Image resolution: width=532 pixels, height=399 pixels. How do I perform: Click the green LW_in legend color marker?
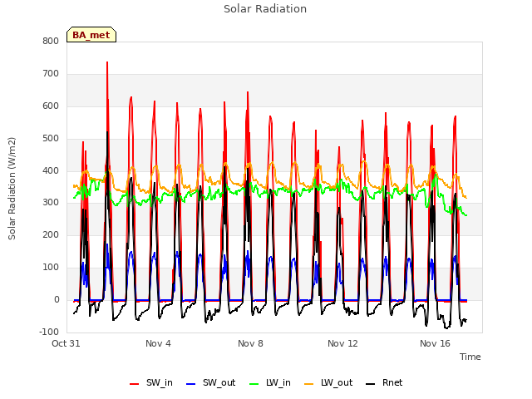[x=254, y=384]
